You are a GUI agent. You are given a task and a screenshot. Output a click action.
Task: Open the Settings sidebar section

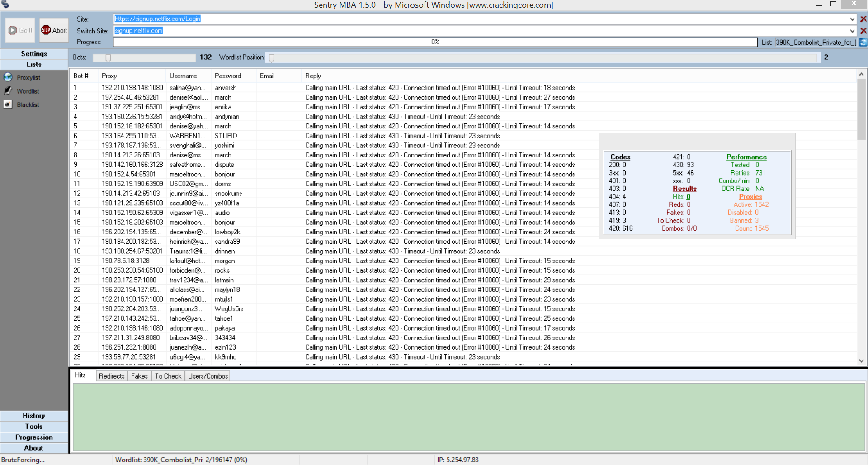34,54
